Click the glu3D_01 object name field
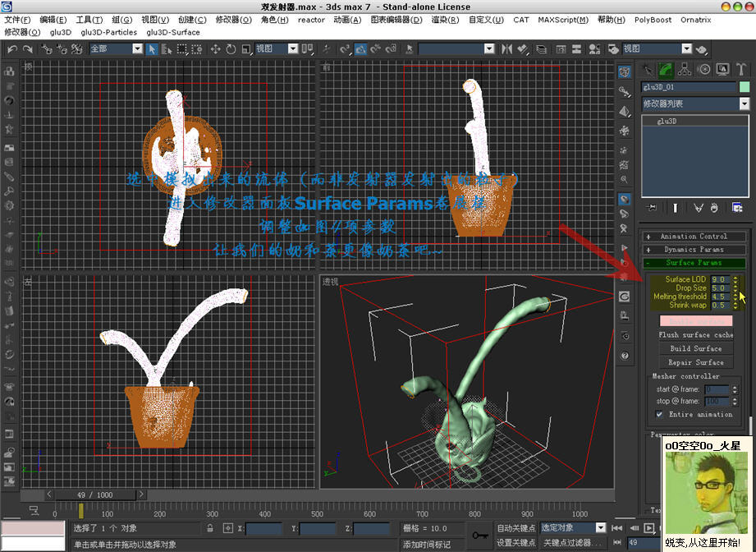This screenshot has width=756, height=552. pos(689,87)
